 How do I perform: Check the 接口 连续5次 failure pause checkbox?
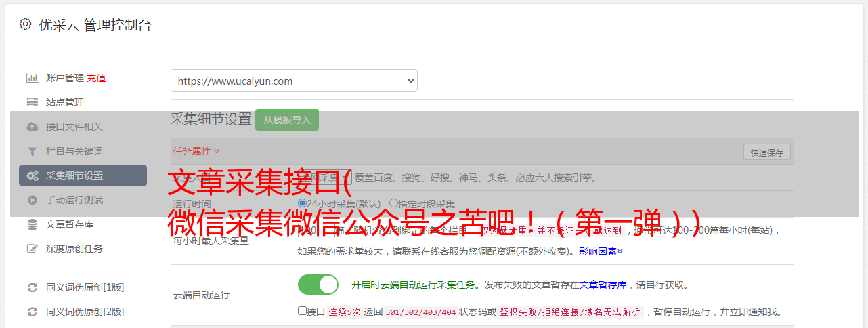302,311
